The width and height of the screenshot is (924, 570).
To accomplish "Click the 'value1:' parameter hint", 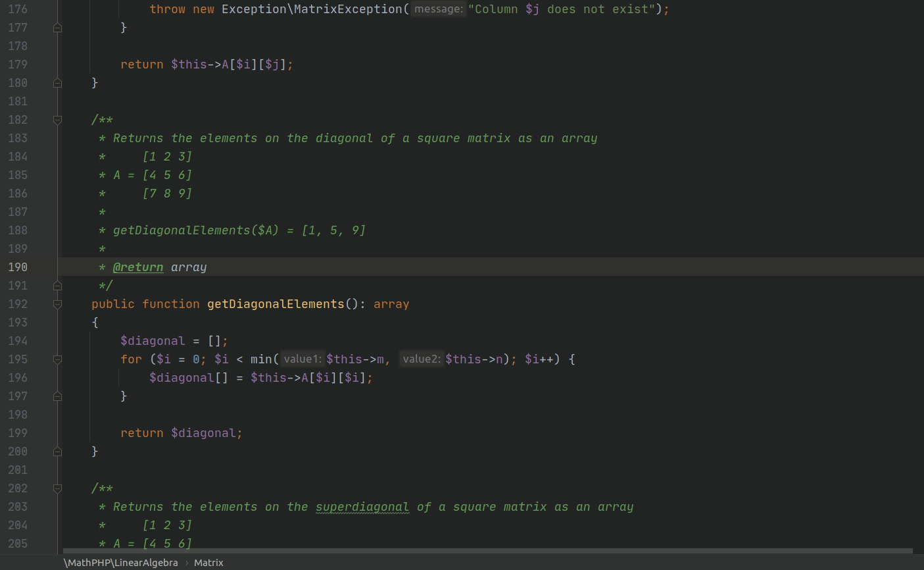I will [x=303, y=359].
